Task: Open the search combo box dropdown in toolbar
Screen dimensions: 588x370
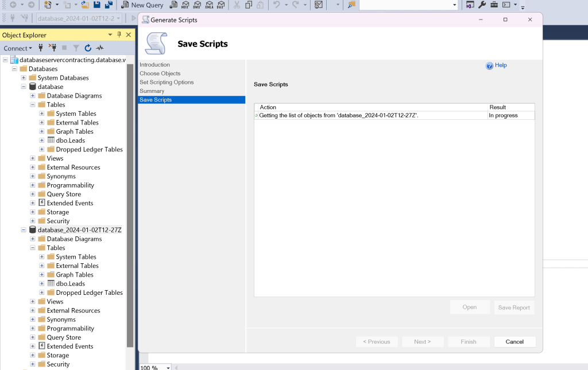Action: (455, 5)
